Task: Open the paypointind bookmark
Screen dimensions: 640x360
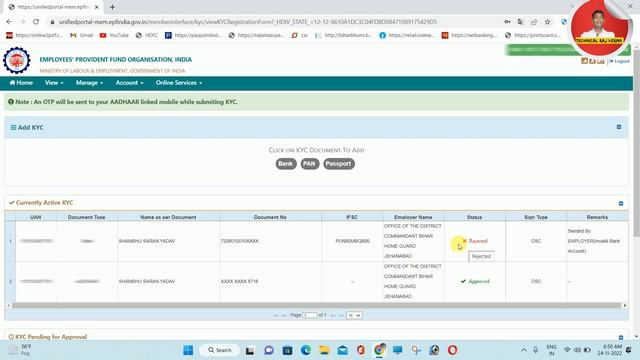Action: click(193, 36)
